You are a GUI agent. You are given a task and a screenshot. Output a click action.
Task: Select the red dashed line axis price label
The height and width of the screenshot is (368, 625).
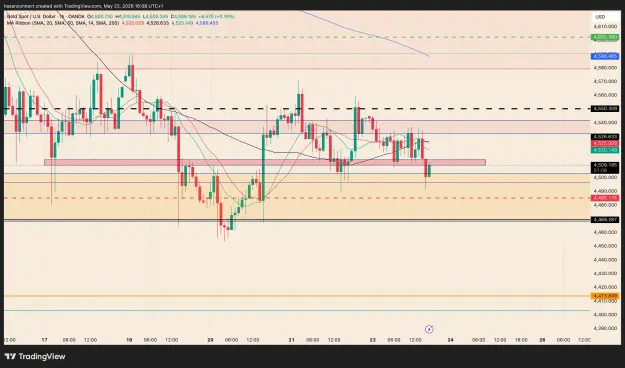point(605,198)
